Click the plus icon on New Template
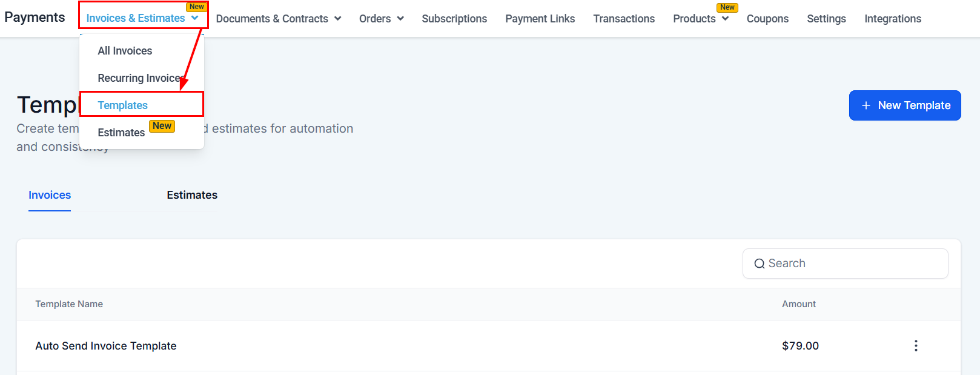This screenshot has width=980, height=375. [866, 105]
